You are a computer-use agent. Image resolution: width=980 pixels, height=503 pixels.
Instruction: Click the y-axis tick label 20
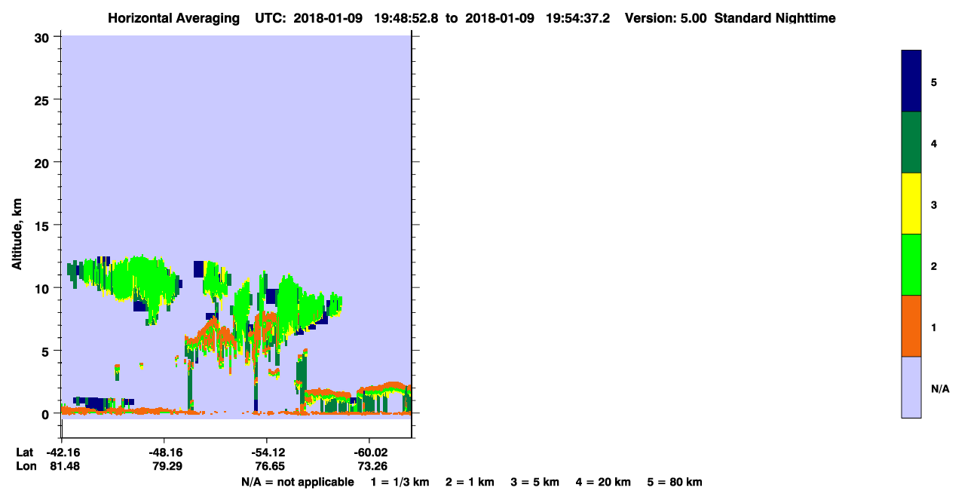pos(43,162)
